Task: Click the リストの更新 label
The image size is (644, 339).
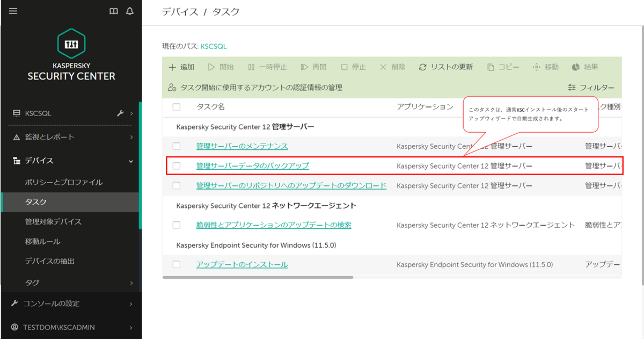Action: pos(452,67)
